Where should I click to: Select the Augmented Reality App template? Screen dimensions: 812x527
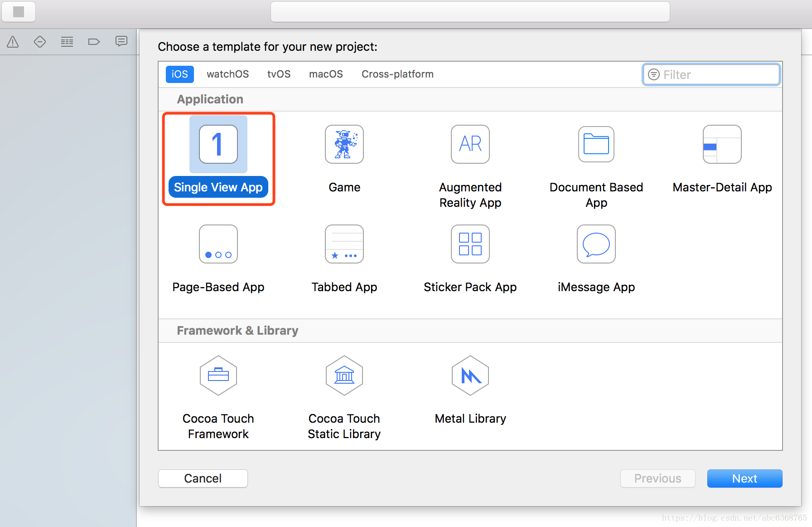pos(470,145)
